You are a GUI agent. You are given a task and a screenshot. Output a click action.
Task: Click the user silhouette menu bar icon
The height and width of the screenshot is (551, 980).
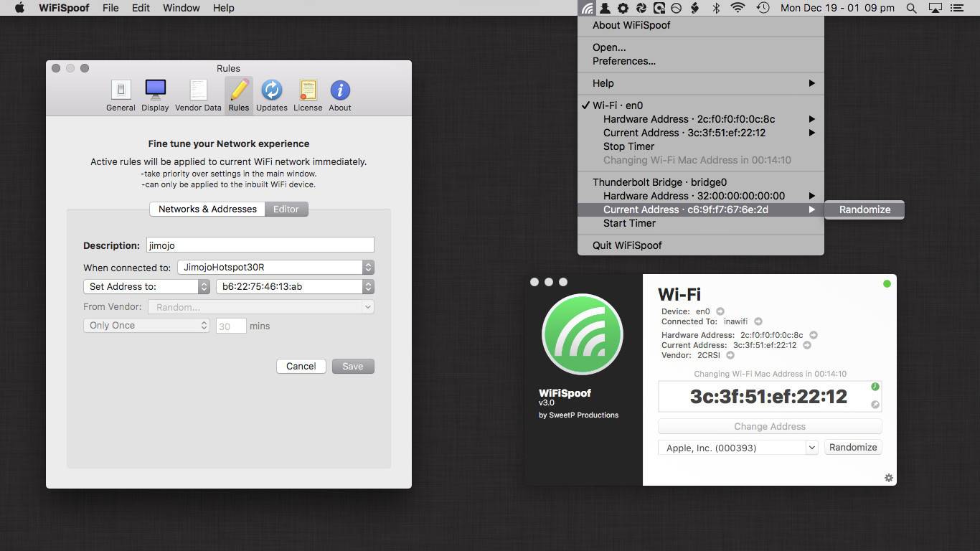tap(606, 8)
